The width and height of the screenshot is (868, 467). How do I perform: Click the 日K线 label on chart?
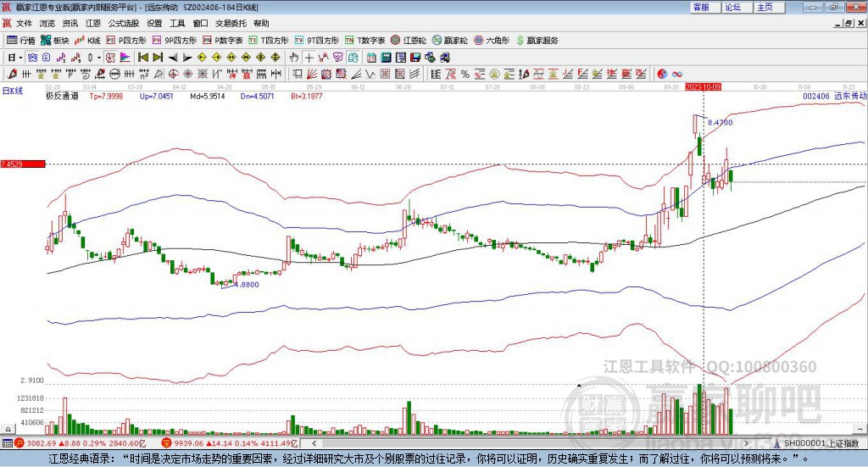tap(13, 92)
